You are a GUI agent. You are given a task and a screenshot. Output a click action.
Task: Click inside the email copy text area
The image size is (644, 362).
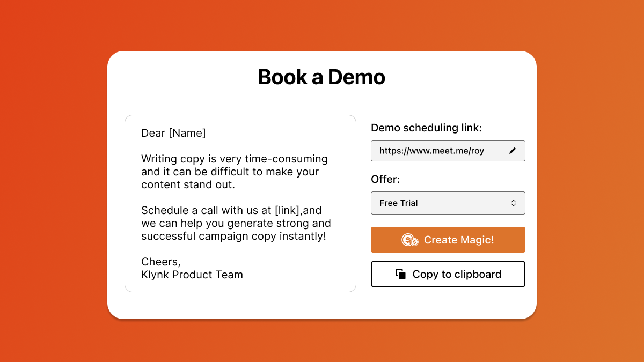[240, 203]
